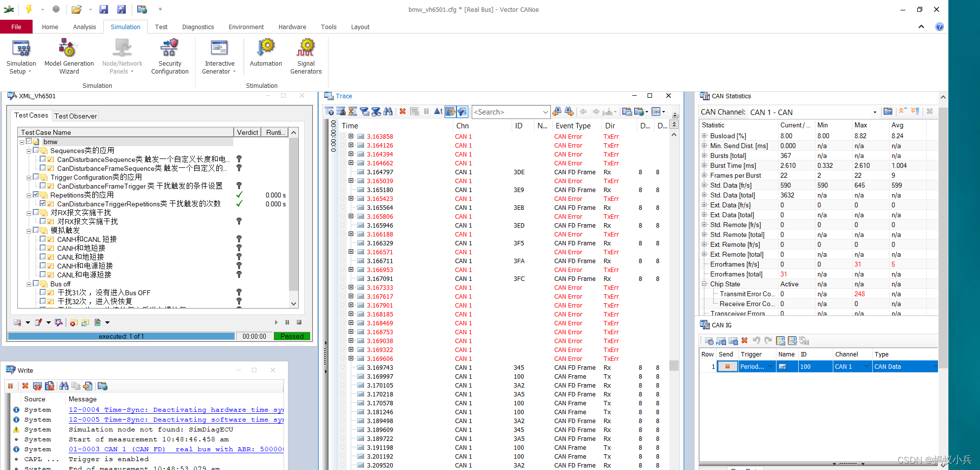Click the lightning start measurement icon
Image resolution: width=980 pixels, height=470 pixels.
click(29, 9)
